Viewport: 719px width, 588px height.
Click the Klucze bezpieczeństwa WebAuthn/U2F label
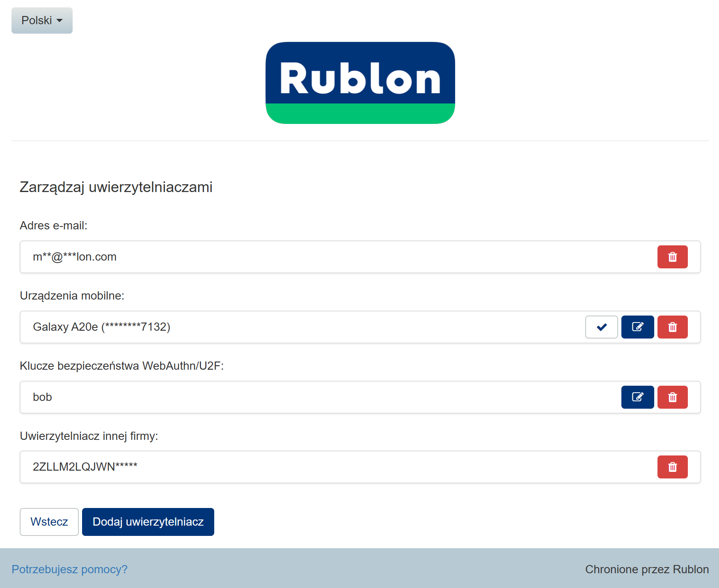tap(121, 366)
